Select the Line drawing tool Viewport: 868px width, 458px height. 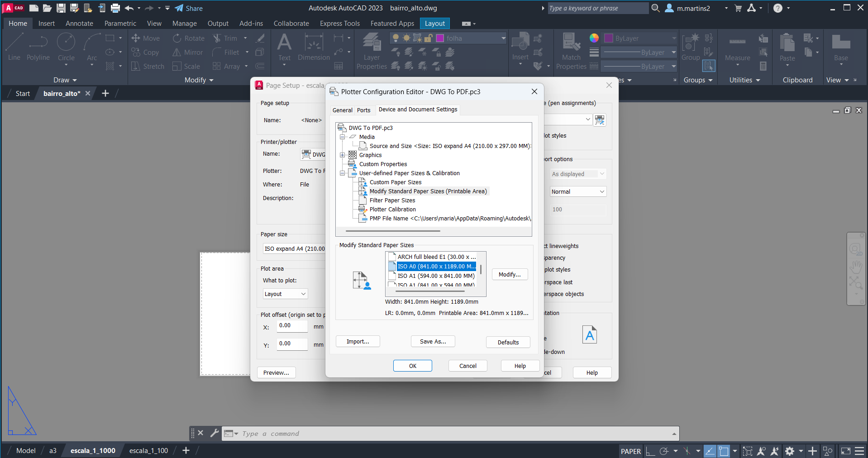14,47
